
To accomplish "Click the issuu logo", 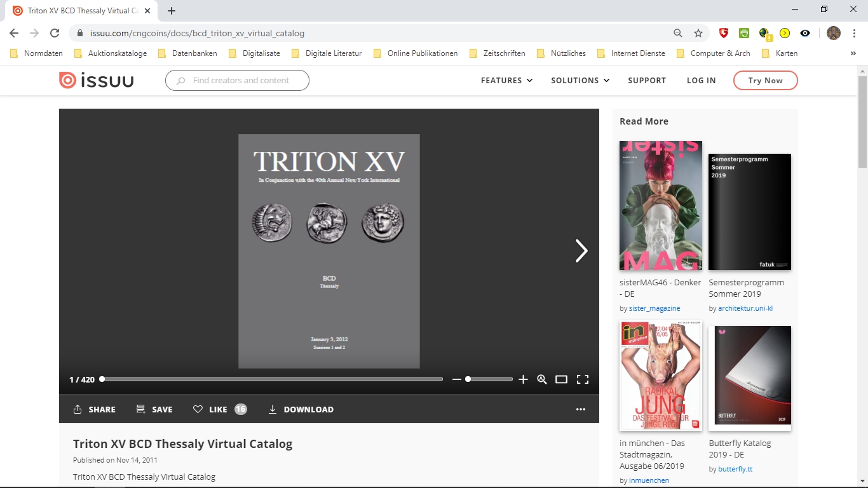I will pyautogui.click(x=96, y=80).
